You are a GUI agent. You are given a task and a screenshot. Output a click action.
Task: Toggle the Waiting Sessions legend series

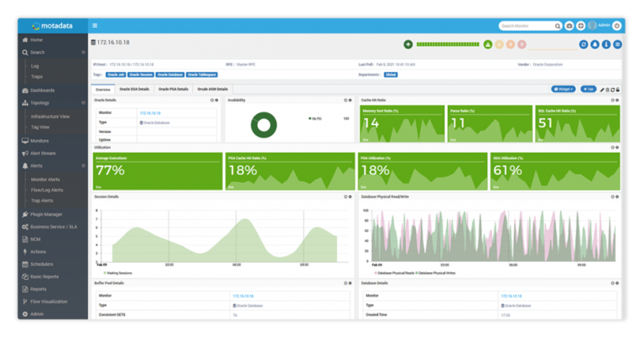coord(118,273)
